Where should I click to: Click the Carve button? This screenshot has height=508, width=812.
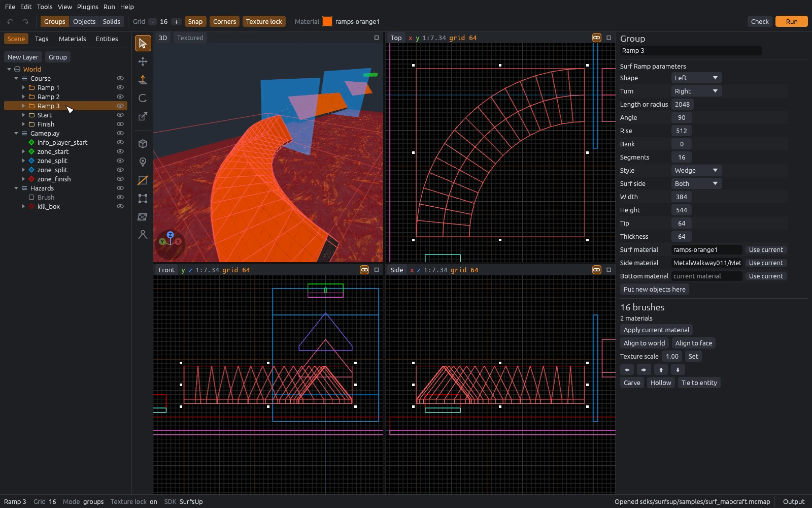[x=632, y=383]
